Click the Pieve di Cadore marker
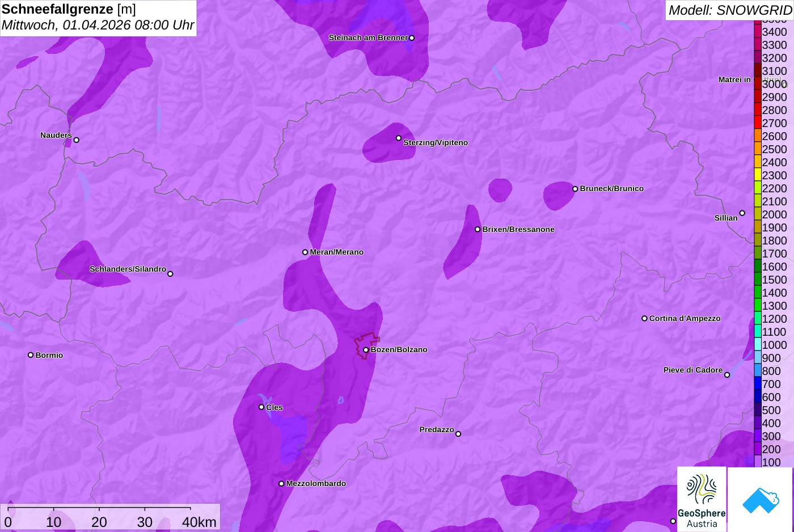This screenshot has height=532, width=794. 727,375
